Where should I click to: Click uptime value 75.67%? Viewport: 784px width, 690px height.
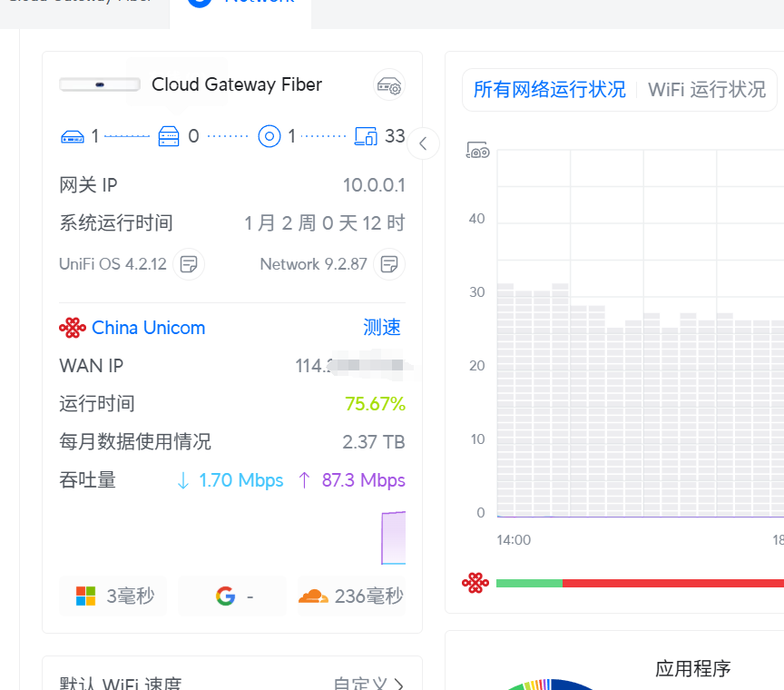pos(375,404)
